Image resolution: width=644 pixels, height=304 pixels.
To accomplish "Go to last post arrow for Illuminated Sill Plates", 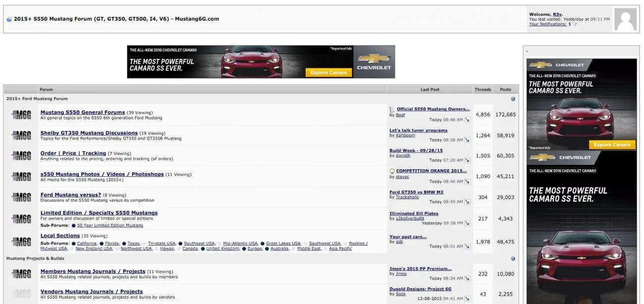I will pyautogui.click(x=467, y=223).
